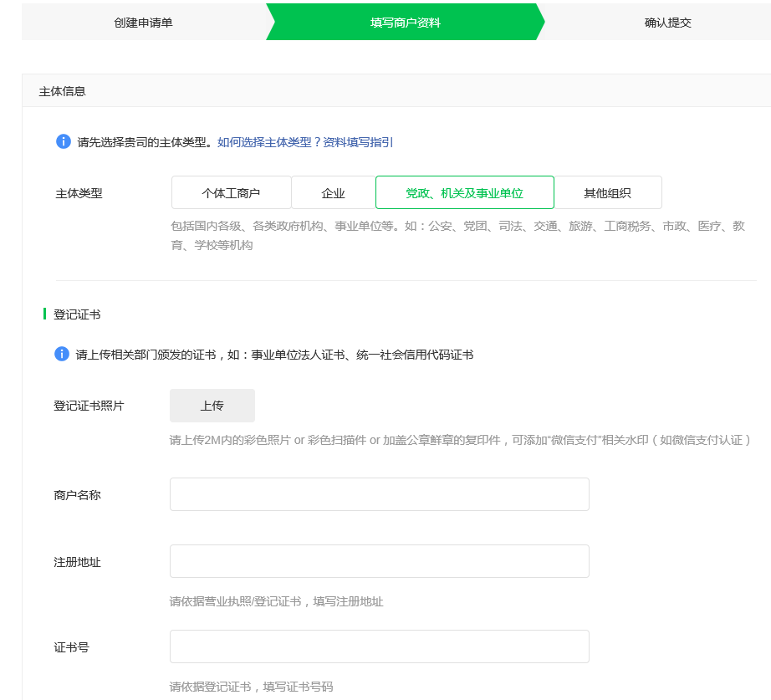Click the info icon beside 请先选择贵司的主体类型
Screen dimensions: 771x700
pyautogui.click(x=63, y=141)
